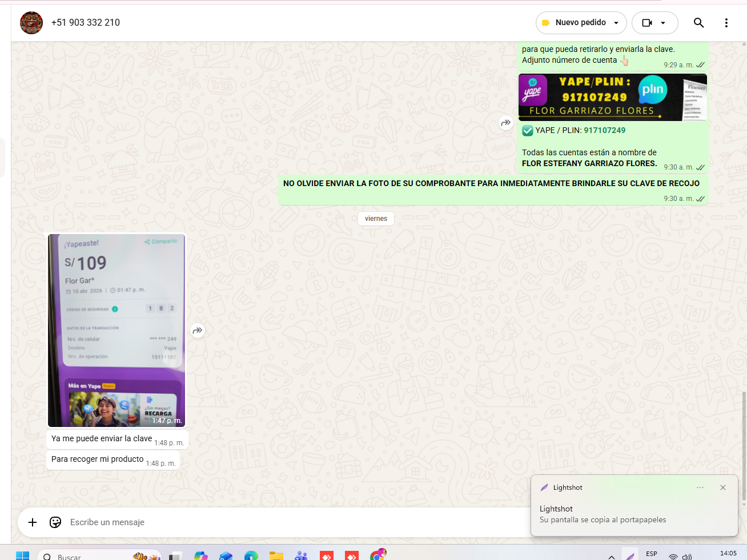Image resolution: width=747 pixels, height=560 pixels.
Task: Click the video call camera icon
Action: click(647, 23)
